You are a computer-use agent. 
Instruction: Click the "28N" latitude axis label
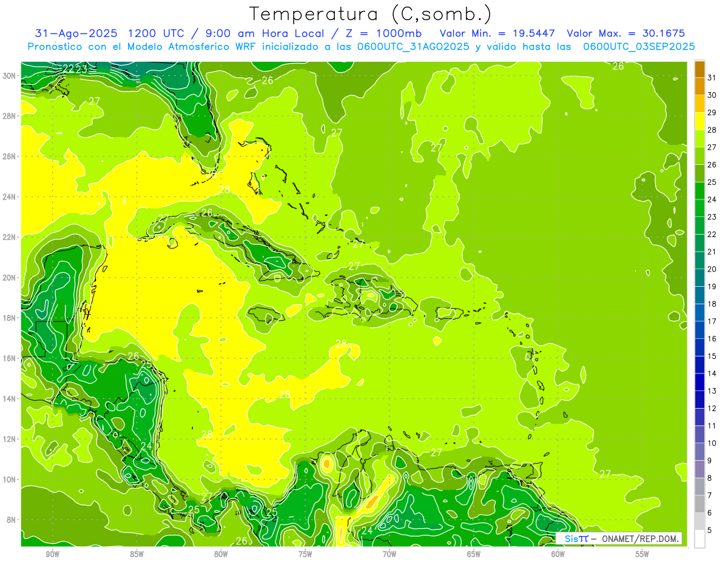9,116
